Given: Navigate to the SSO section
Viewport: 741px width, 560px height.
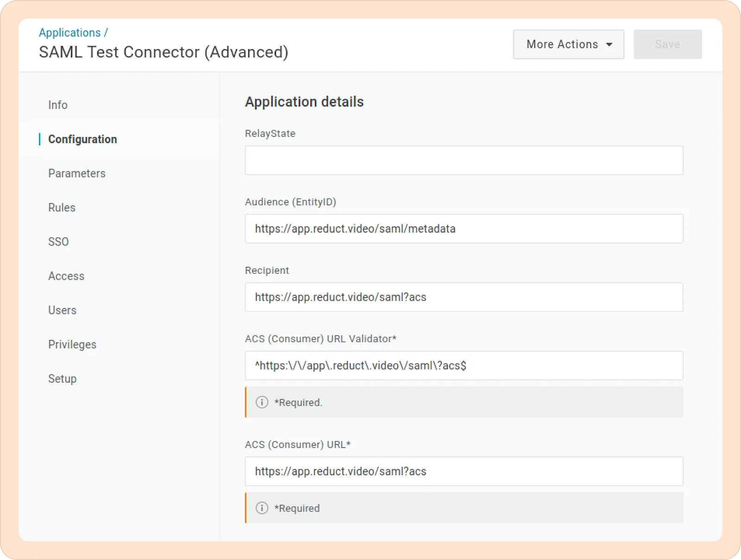Looking at the screenshot, I should 58,242.
